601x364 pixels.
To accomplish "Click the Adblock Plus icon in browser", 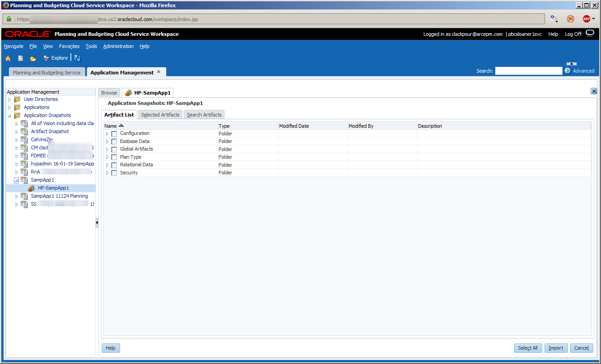I will point(586,19).
